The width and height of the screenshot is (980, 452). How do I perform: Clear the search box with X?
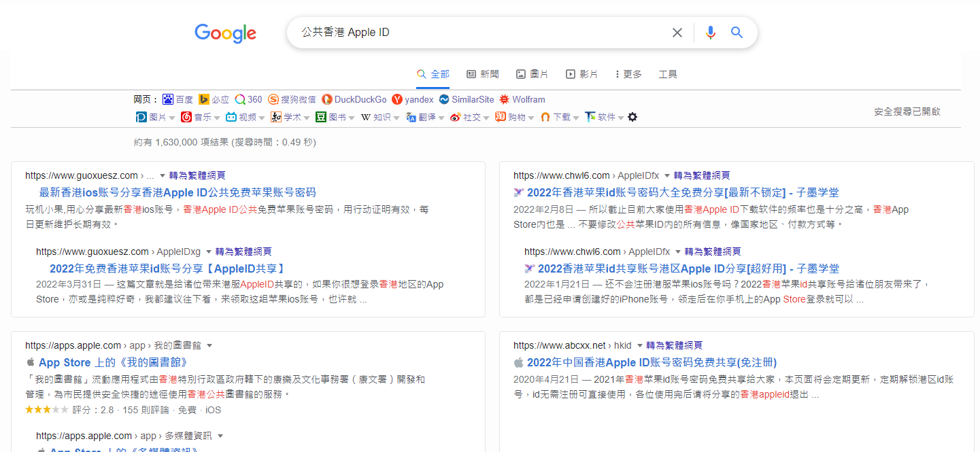click(677, 33)
